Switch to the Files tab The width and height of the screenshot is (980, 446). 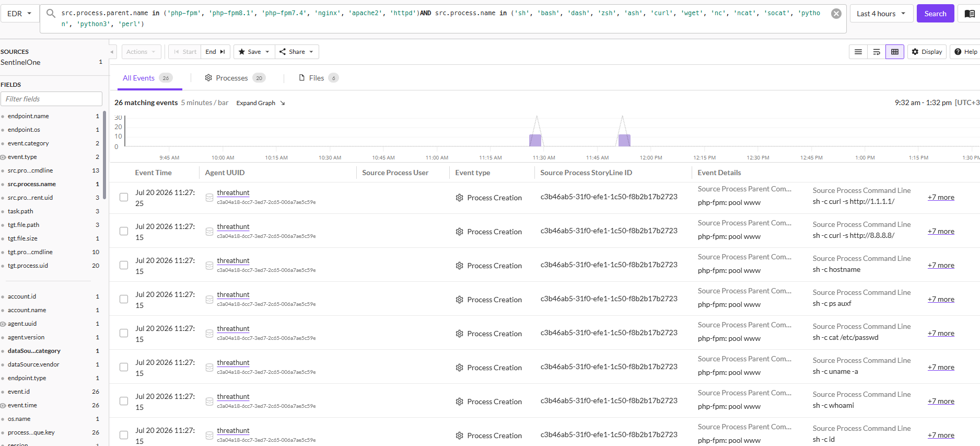coord(319,78)
